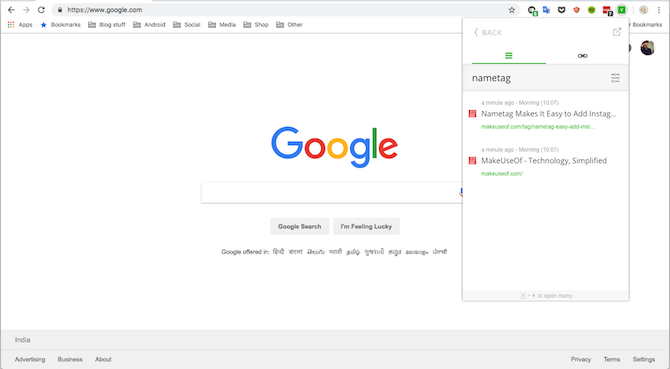Click the Google Search button
This screenshot has height=369, width=670.
click(300, 226)
